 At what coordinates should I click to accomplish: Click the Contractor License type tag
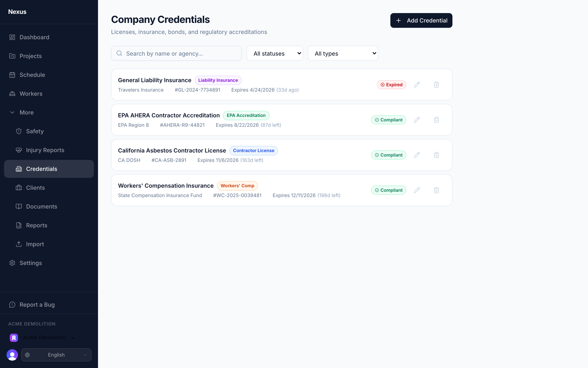pos(254,150)
